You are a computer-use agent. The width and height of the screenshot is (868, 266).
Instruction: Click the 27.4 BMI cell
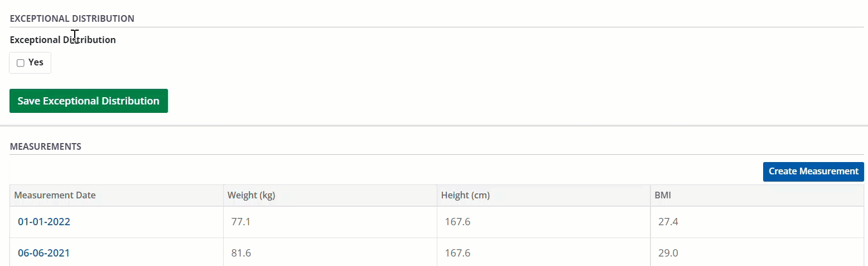668,222
